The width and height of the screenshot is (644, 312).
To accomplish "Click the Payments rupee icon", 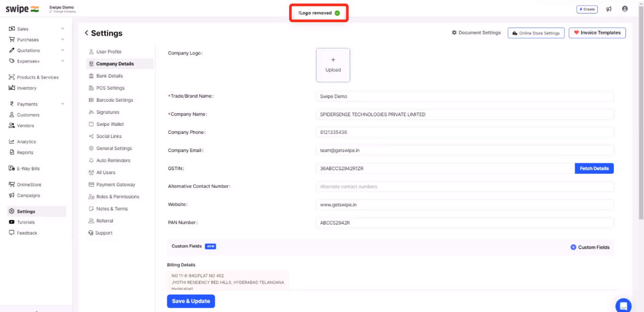I will pos(12,104).
